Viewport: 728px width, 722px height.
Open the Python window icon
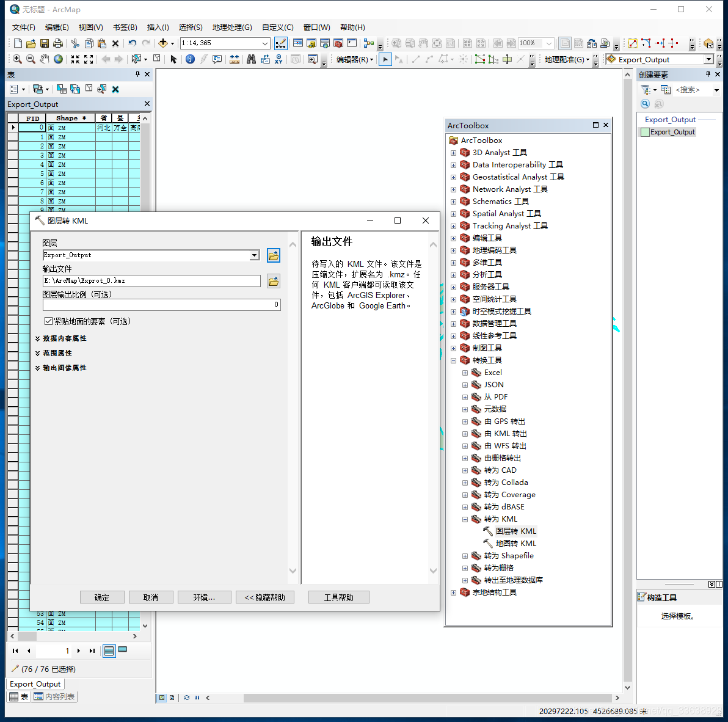pyautogui.click(x=352, y=43)
